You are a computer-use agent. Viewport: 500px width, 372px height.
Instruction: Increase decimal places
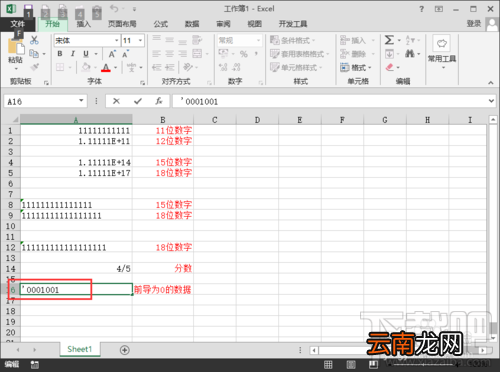223,67
